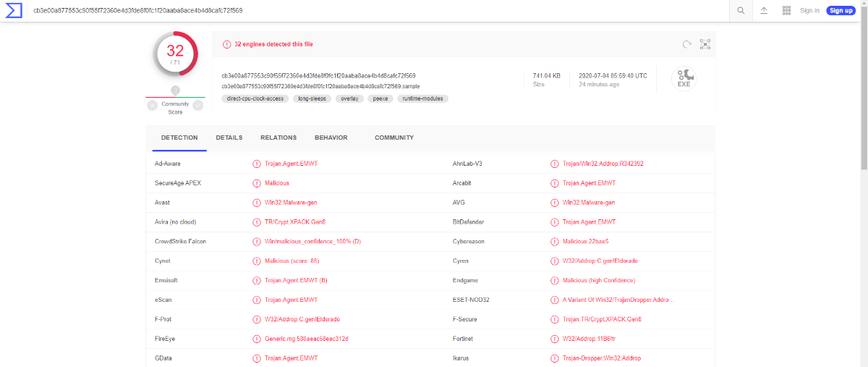Click the eScan engine name
868x367 pixels.
(163, 300)
